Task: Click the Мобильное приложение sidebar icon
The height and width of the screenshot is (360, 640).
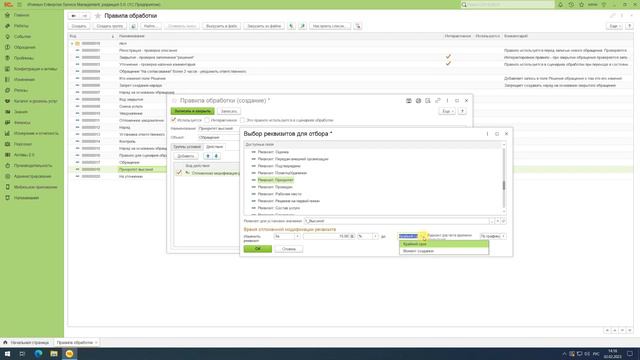Action: pos(7,187)
